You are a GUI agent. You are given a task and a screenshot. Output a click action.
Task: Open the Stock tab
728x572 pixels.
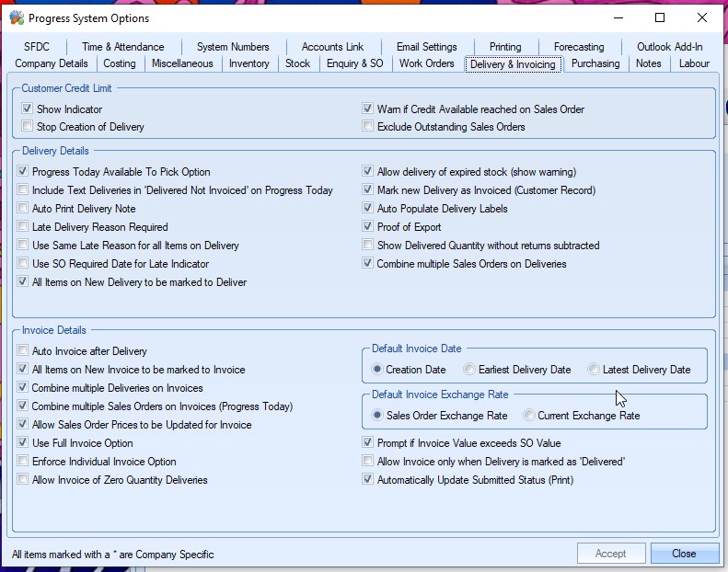click(297, 63)
